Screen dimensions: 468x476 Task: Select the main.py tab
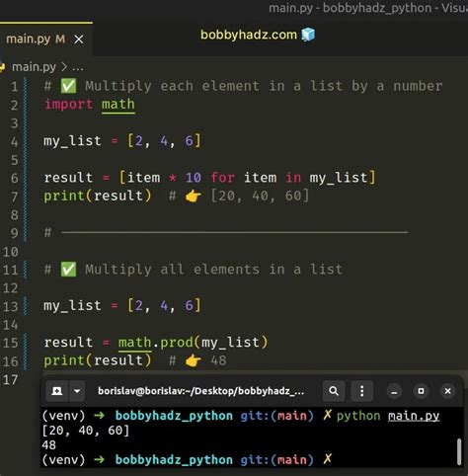pos(36,40)
